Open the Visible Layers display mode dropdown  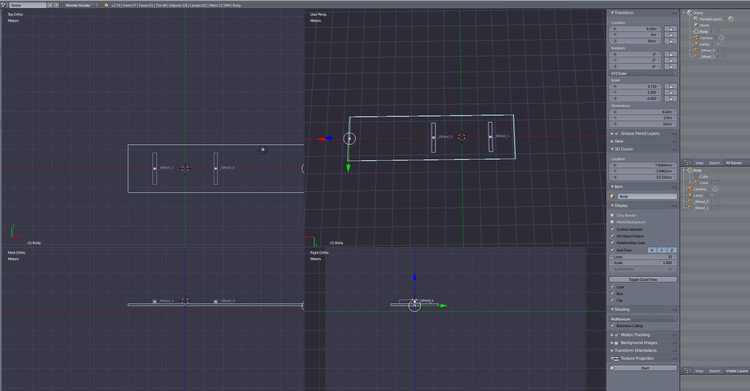click(736, 371)
